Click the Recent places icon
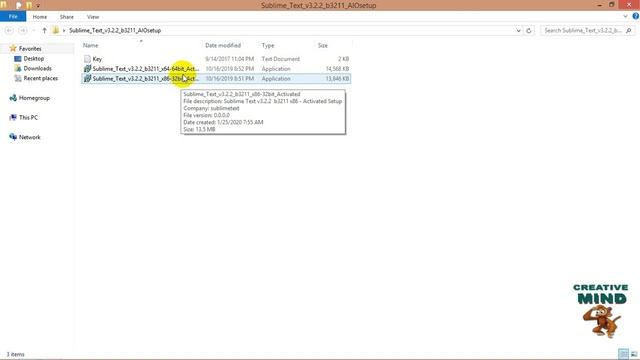 pos(18,78)
